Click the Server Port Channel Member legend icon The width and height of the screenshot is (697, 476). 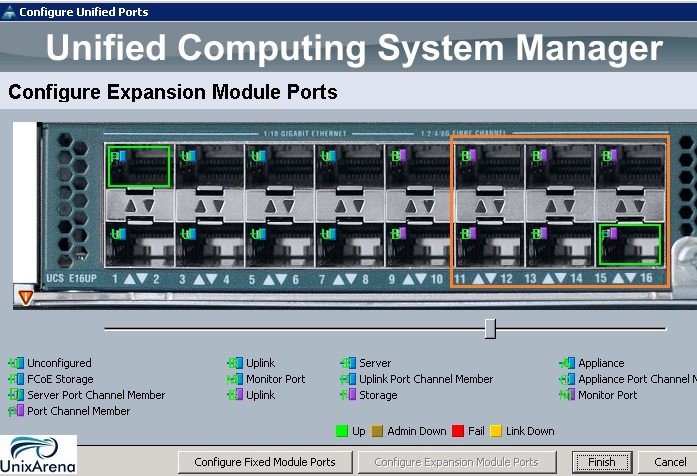coord(16,395)
